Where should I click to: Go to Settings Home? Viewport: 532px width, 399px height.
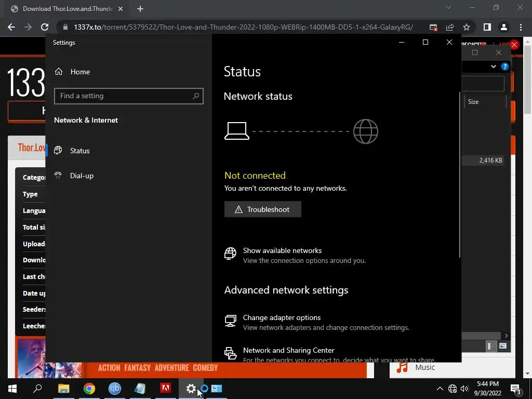tap(72, 72)
